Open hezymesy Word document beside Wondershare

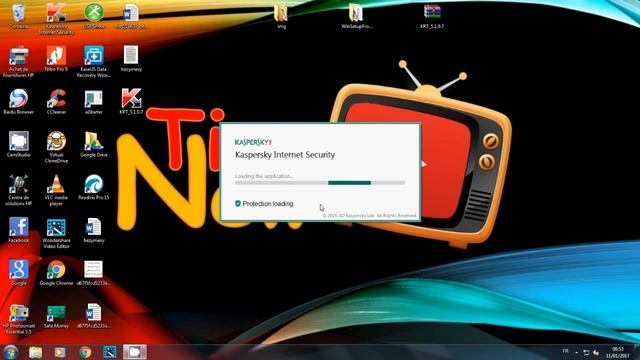[94, 230]
